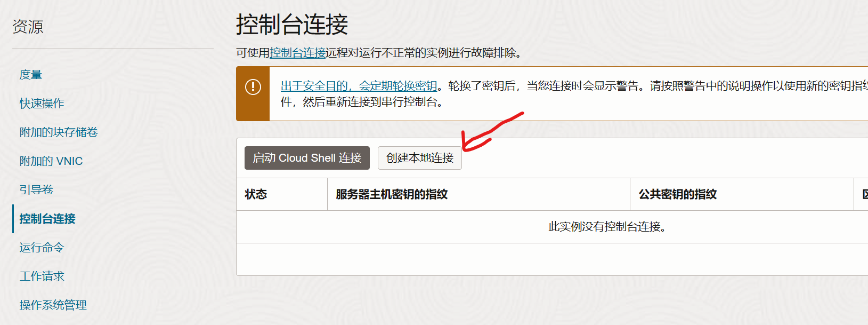Viewport: 868px width, 325px height.
Task: Open the 附加的 VNIC section
Action: pos(51,161)
